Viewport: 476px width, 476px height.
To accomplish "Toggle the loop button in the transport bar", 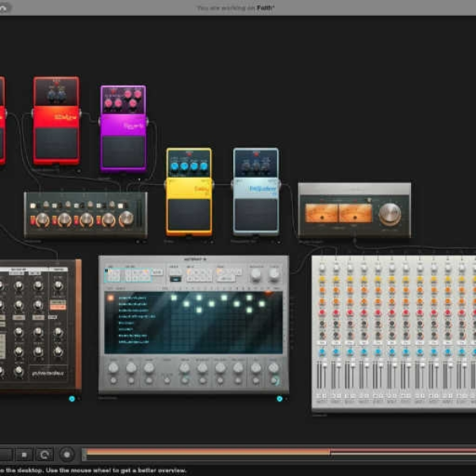I will [44, 455].
